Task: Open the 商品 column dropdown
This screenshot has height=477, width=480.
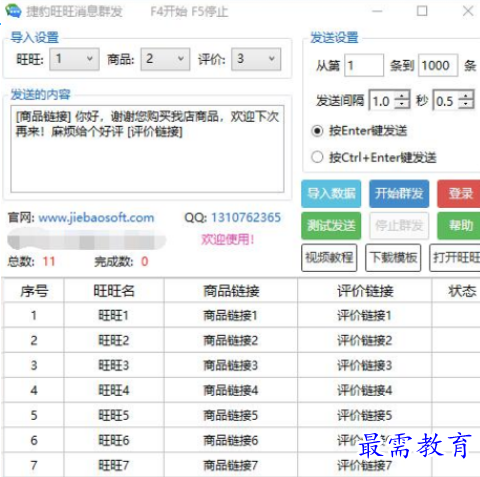Action: pyautogui.click(x=165, y=59)
